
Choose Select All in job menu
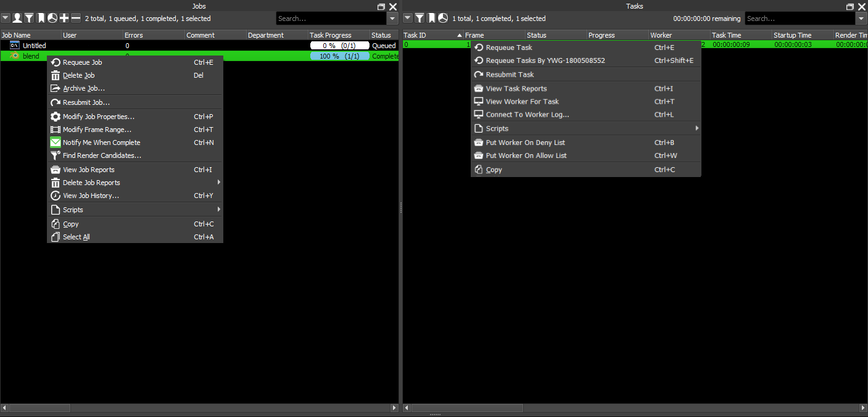[135, 237]
